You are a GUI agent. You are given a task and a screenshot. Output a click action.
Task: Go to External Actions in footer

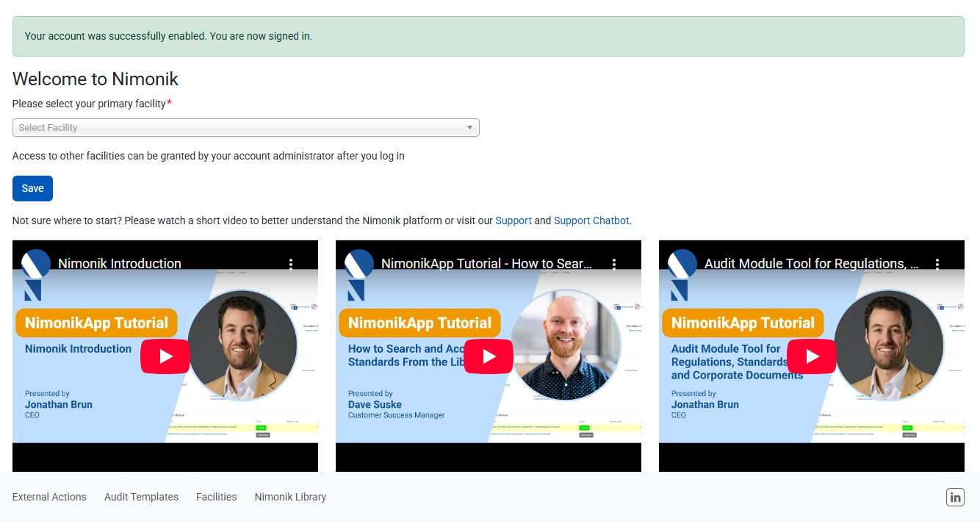click(49, 497)
